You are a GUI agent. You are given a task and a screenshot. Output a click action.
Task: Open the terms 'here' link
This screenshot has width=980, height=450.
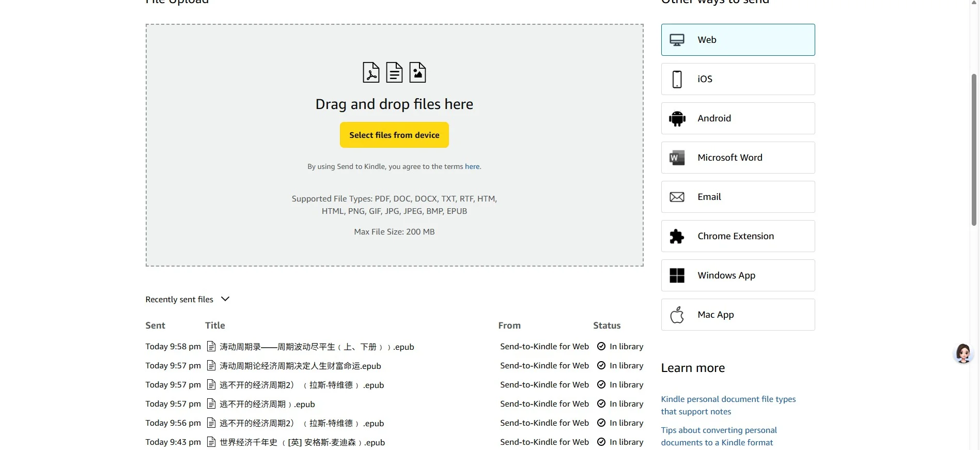pos(472,166)
